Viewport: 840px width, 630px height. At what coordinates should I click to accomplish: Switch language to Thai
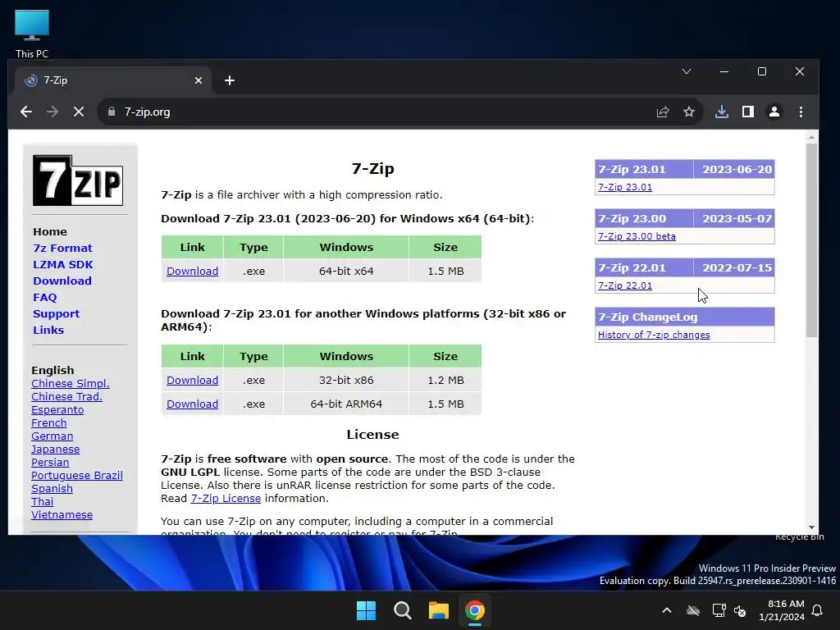point(42,501)
